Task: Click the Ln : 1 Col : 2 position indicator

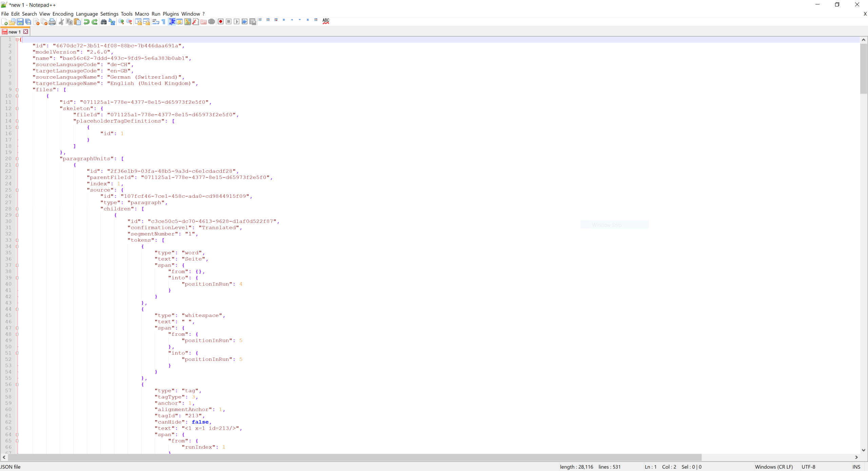Action: click(x=660, y=467)
